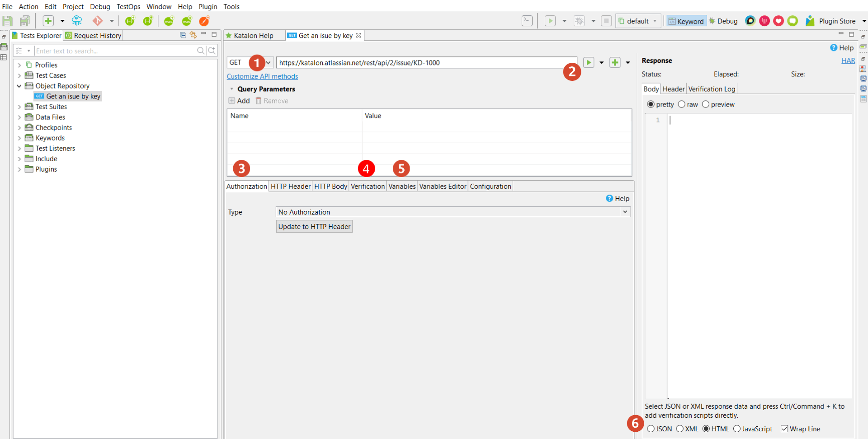Click Add in Query Parameters
Viewport: 868px width, 439px height.
click(x=239, y=101)
